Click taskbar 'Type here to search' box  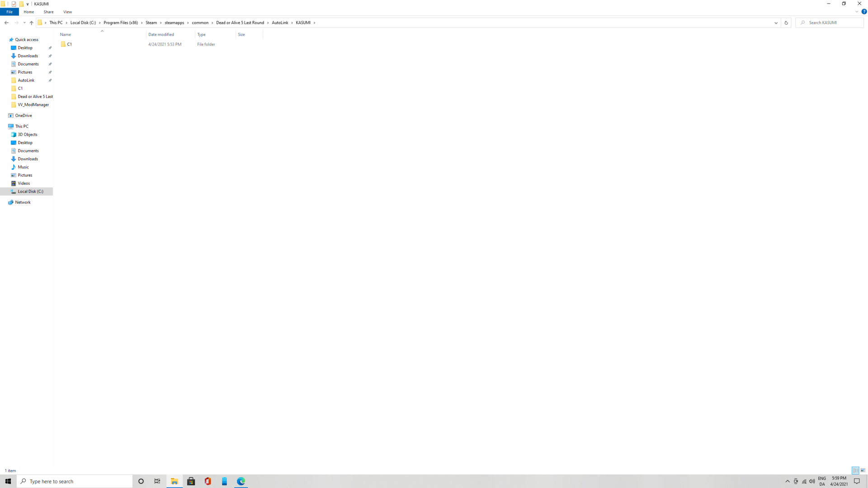pos(75,481)
